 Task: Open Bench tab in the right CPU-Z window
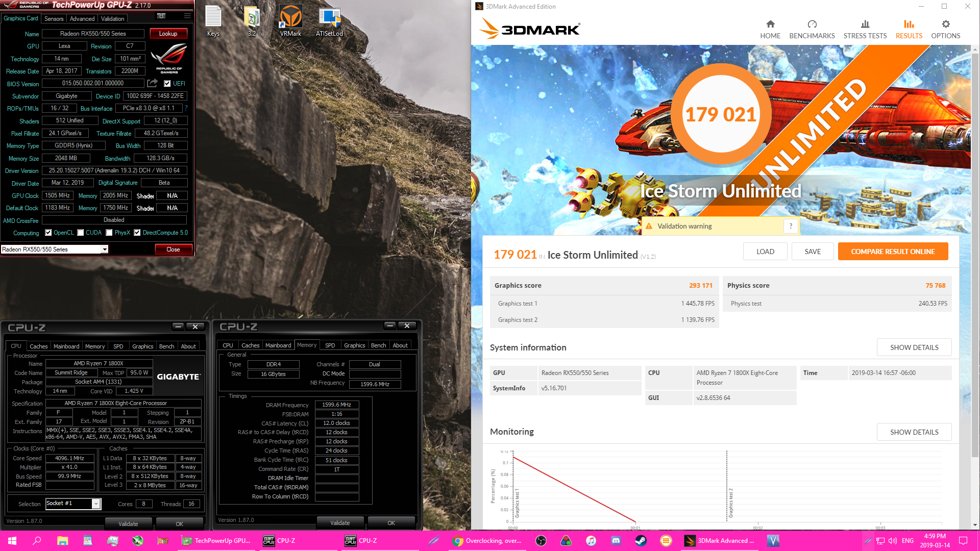tap(378, 345)
